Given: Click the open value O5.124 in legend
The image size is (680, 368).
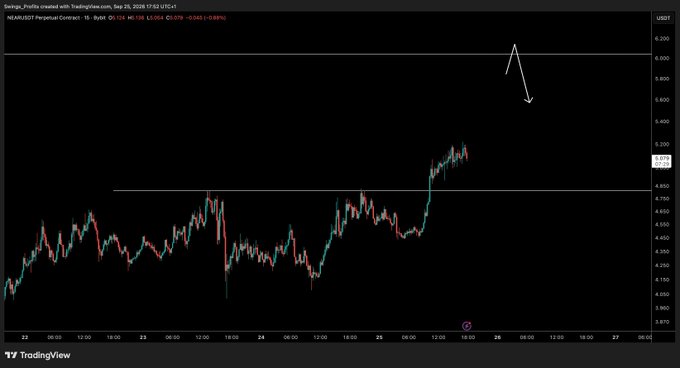Looking at the screenshot, I should [117, 18].
